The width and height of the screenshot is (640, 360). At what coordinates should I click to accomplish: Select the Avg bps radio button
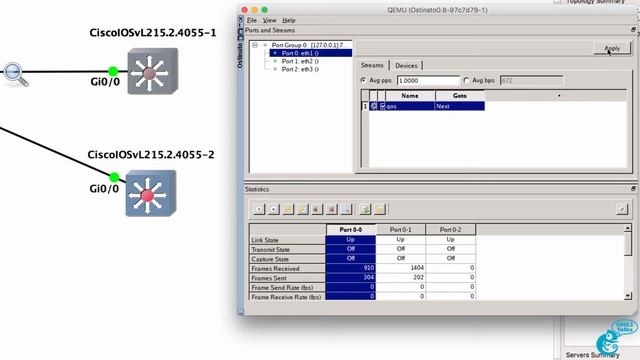point(466,80)
